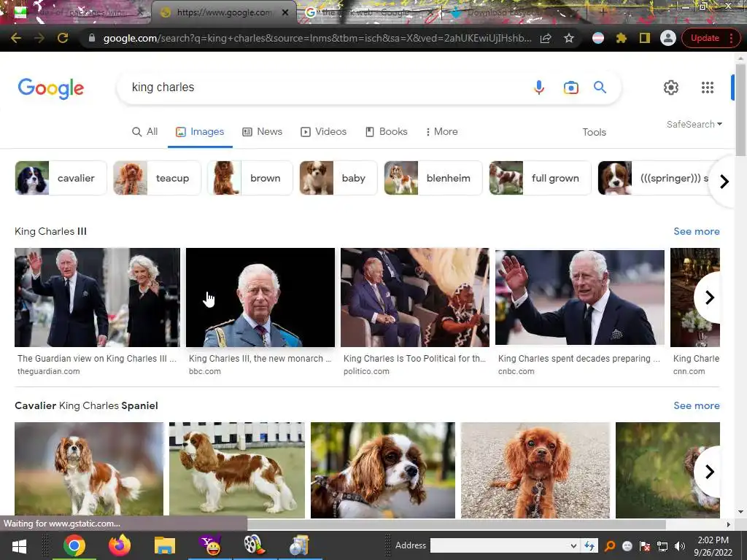This screenshot has height=560, width=747.
Task: Filter by the brown chip
Action: point(250,178)
